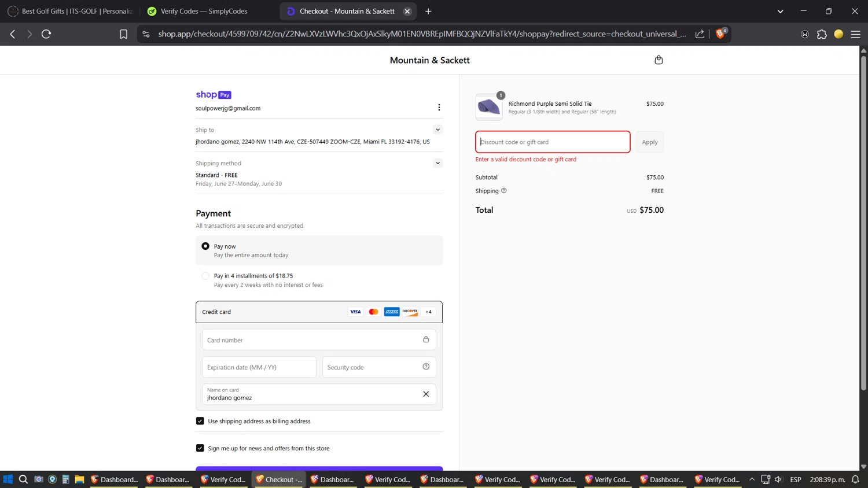The width and height of the screenshot is (868, 488).
Task: Open the Brave wallet icon
Action: click(804, 34)
